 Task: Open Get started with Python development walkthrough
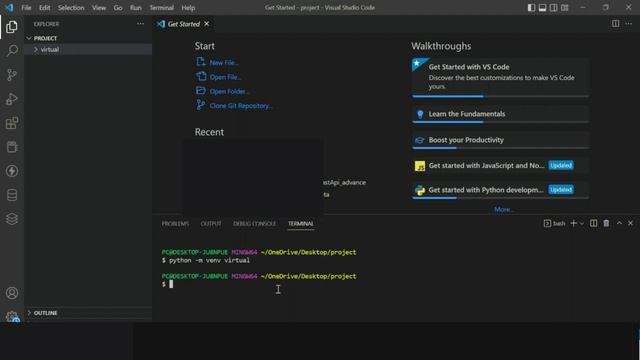[x=500, y=190]
